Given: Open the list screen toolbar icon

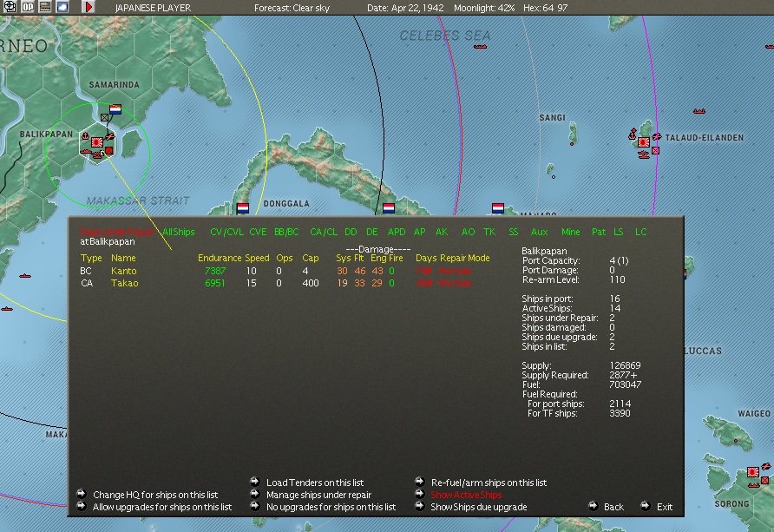Looking at the screenshot, I should tap(45, 7).
